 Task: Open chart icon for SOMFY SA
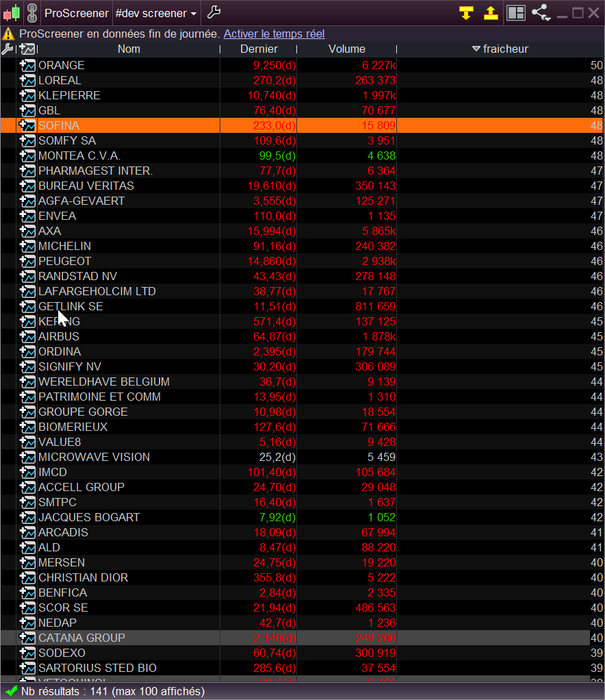tap(27, 140)
